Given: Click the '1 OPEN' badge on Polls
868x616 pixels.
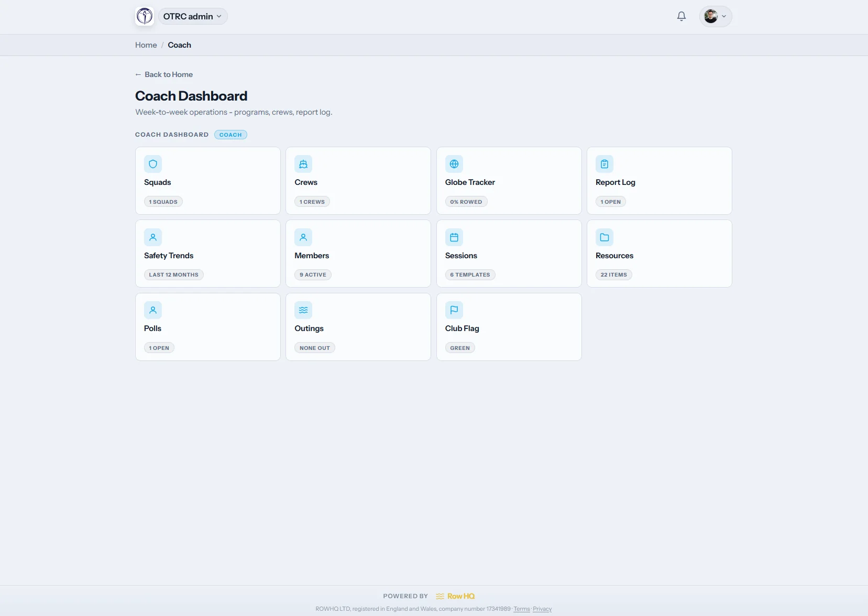Looking at the screenshot, I should click(159, 348).
